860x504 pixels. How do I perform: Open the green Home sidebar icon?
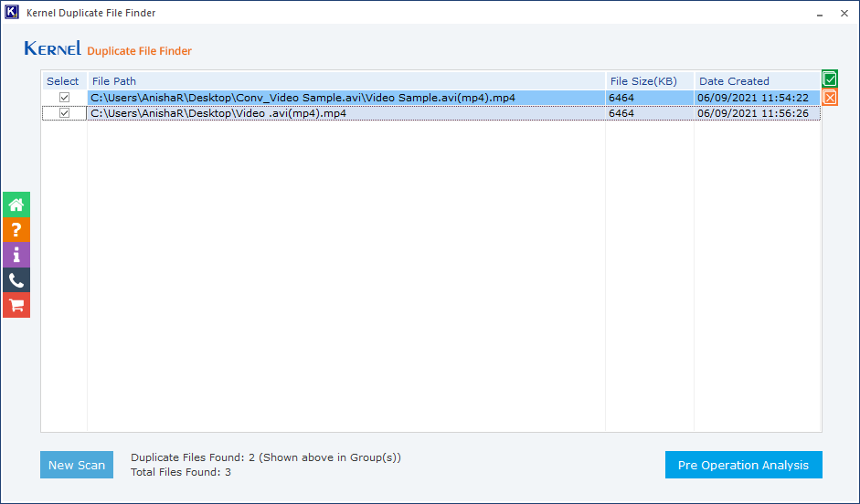point(16,205)
